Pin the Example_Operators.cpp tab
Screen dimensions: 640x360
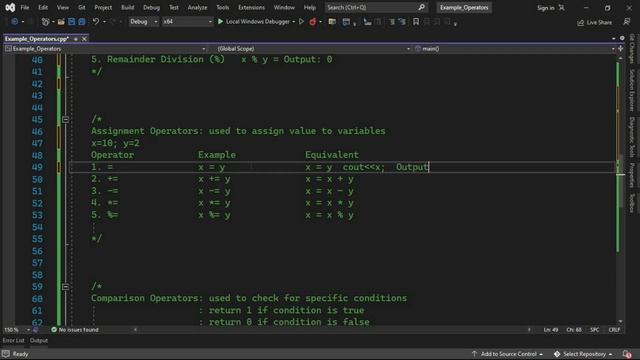76,39
